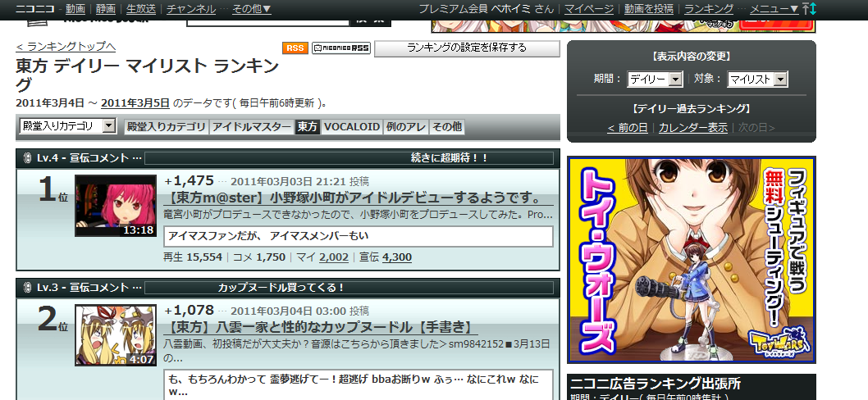Image resolution: width=868 pixels, height=400 pixels.
Task: Select the 殿堂入りカテゴリ tab
Action: (166, 127)
